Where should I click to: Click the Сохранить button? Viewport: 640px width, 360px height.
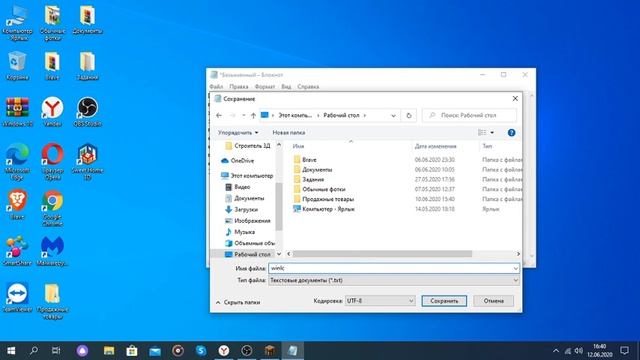click(444, 301)
